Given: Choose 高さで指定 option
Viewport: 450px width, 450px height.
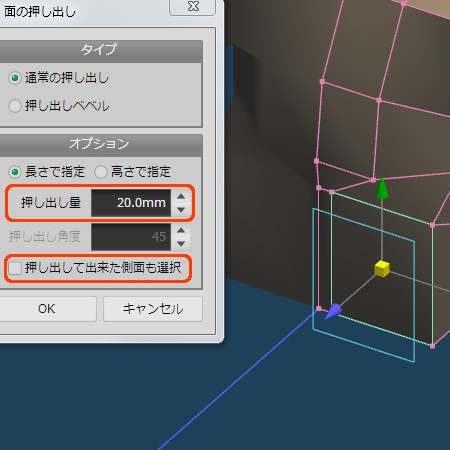Looking at the screenshot, I should click(101, 172).
